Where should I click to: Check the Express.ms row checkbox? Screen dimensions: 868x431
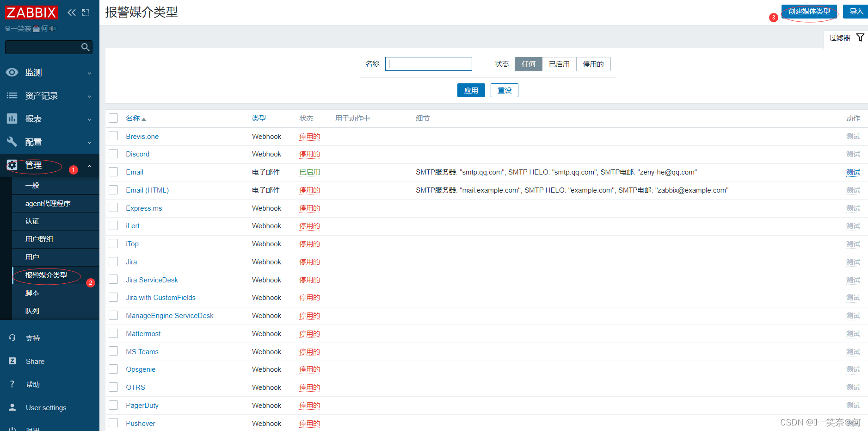click(x=113, y=207)
